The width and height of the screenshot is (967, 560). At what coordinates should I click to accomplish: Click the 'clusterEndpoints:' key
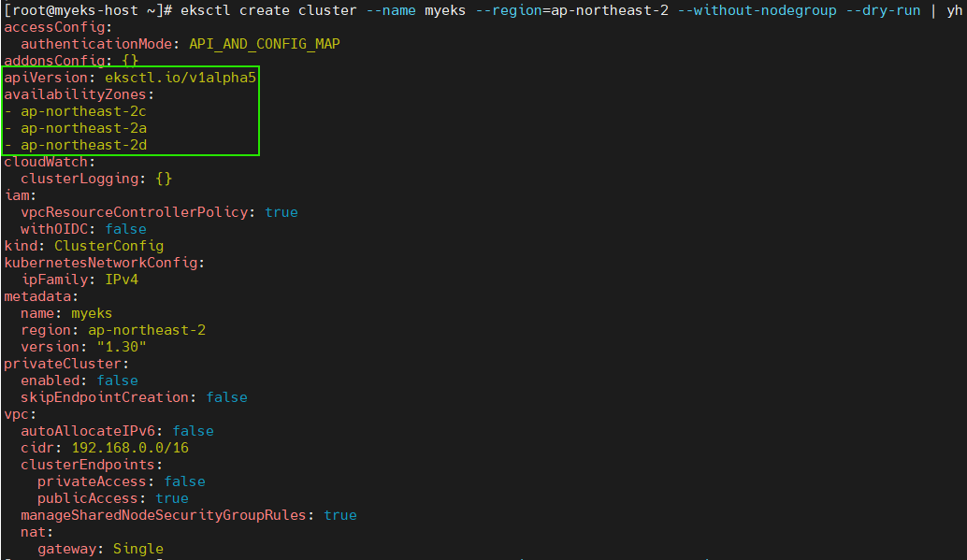(92, 465)
